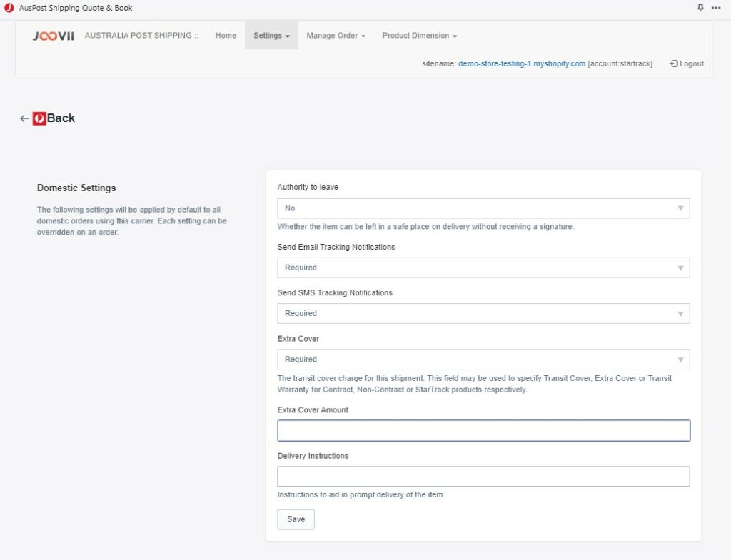Click the Logout link
This screenshot has width=731, height=560.
[x=687, y=63]
